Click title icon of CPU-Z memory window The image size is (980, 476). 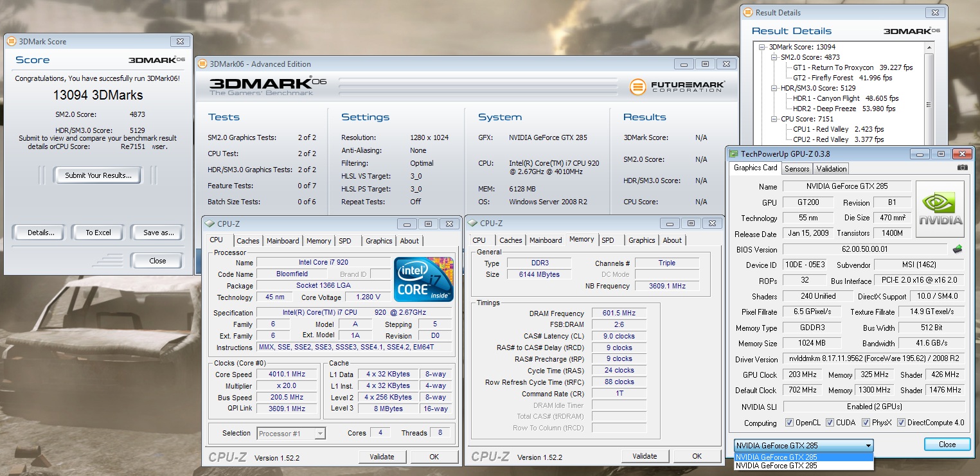[x=473, y=223]
